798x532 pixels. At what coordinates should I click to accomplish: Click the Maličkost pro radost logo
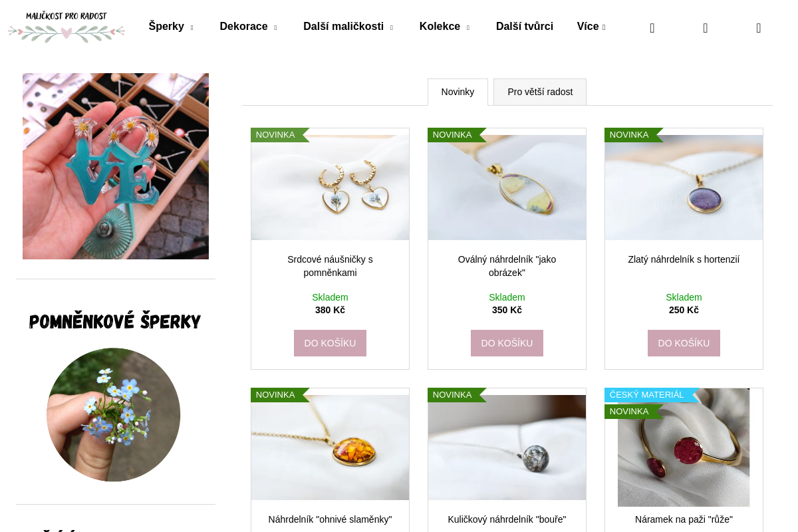coord(66,27)
